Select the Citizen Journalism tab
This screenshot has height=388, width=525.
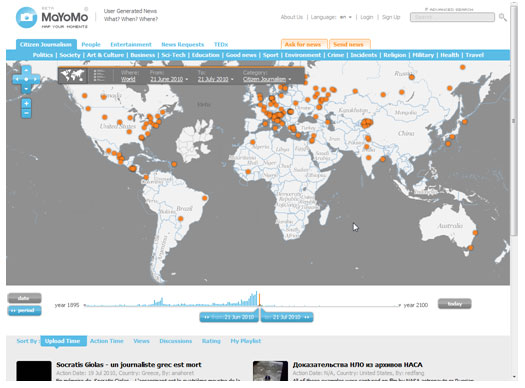click(x=46, y=44)
